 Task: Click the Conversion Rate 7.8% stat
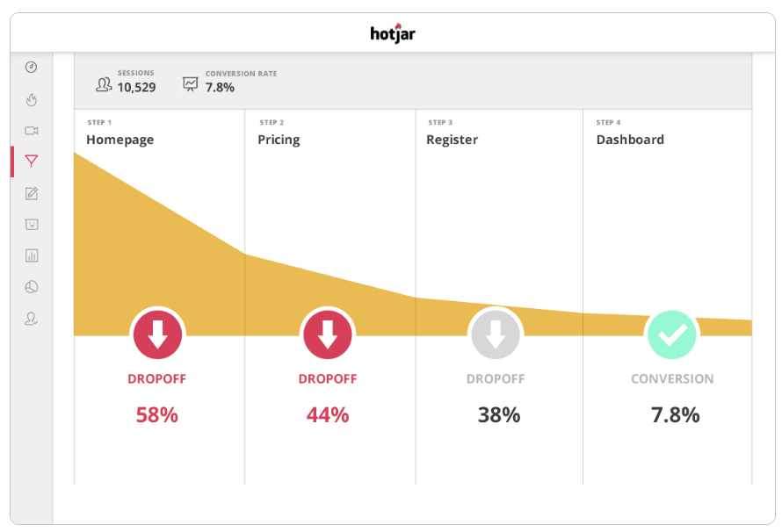pos(220,87)
